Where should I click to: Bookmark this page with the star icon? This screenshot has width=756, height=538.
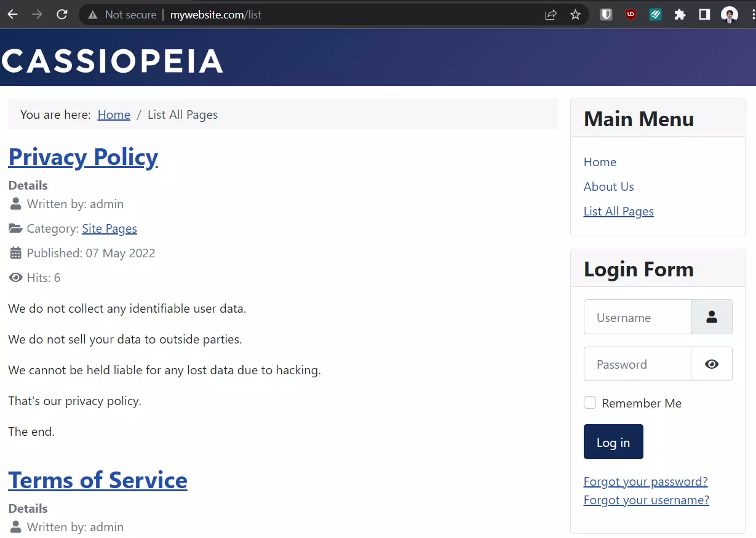point(576,15)
